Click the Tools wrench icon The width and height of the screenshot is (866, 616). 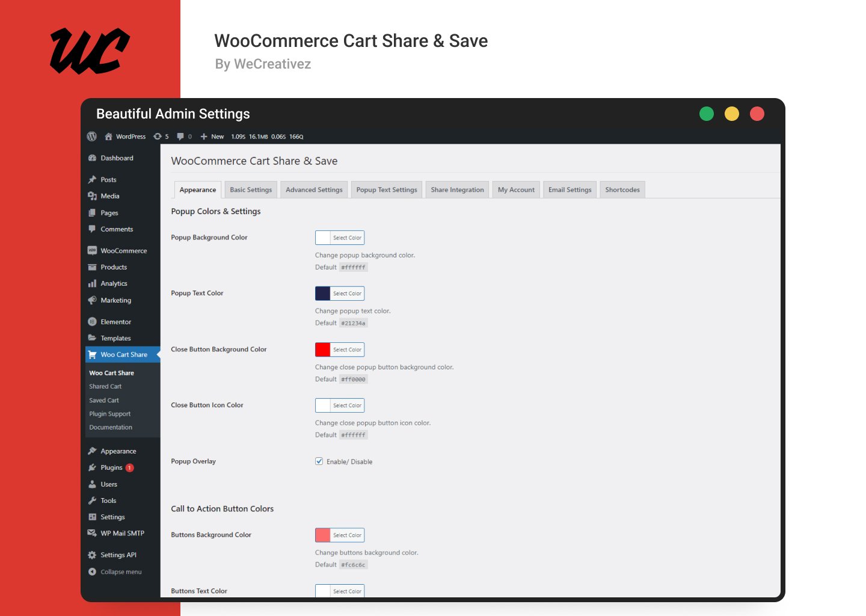[92, 500]
